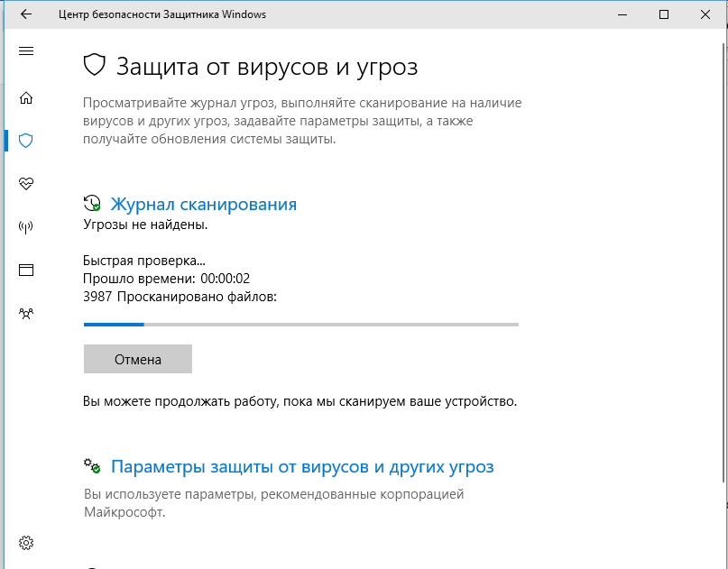Screen dimensions: 728x569
Task: Click the vertical scrollbar on the right
Action: (723, 262)
